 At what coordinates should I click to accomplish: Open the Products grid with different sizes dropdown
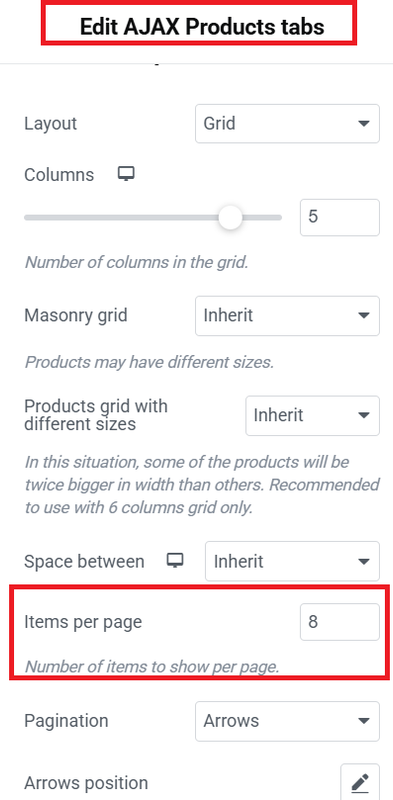pos(312,415)
